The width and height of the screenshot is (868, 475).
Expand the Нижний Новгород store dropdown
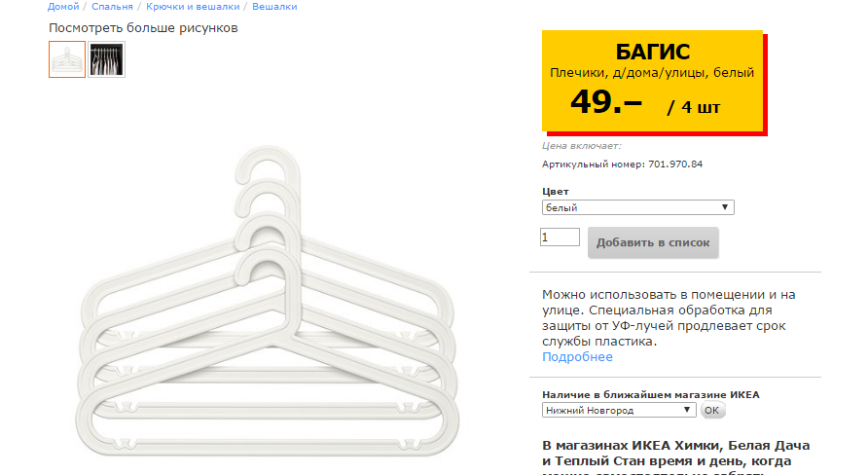(619, 411)
